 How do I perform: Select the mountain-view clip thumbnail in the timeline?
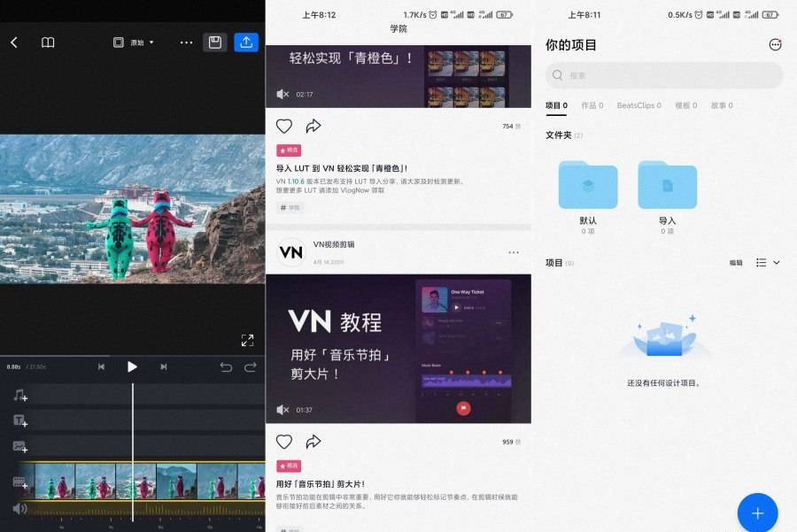(176, 481)
